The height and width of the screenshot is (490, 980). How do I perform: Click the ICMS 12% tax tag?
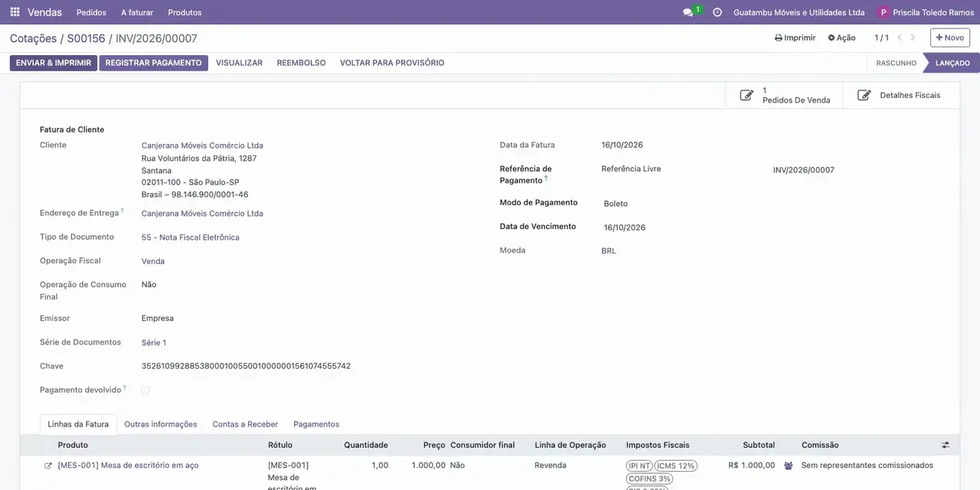pyautogui.click(x=675, y=465)
